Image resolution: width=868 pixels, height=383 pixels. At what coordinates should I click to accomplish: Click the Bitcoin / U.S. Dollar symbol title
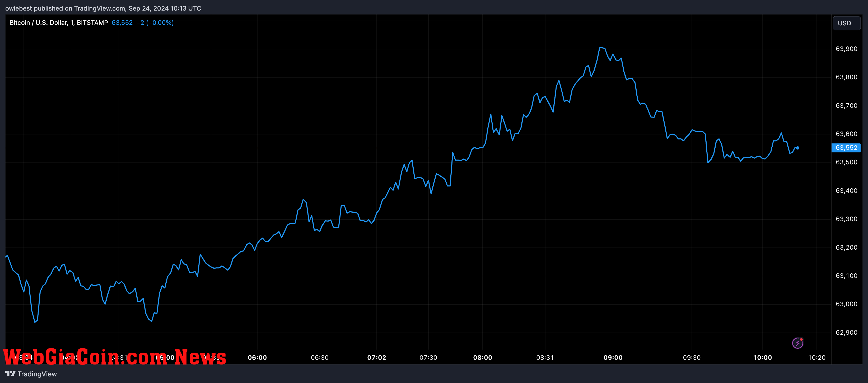[x=59, y=22]
